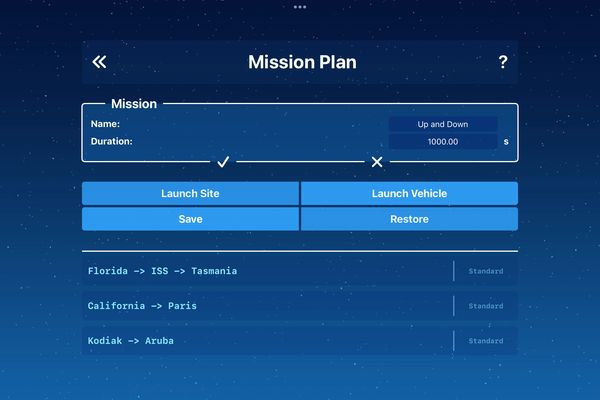The width and height of the screenshot is (600, 400).
Task: Edit the mission Name field
Action: 443,124
